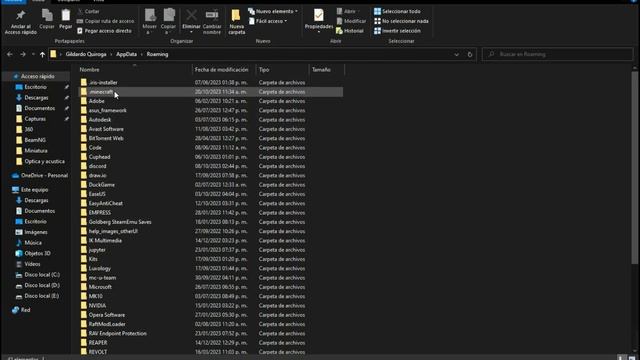640x360 pixels.
Task: Click No seleccionar nada
Action: (401, 21)
